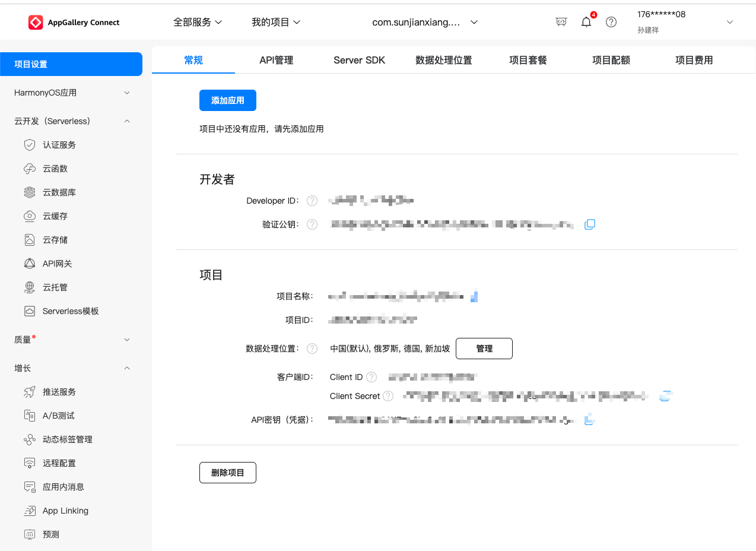Open the Server SDK tab
756x551 pixels.
359,60
